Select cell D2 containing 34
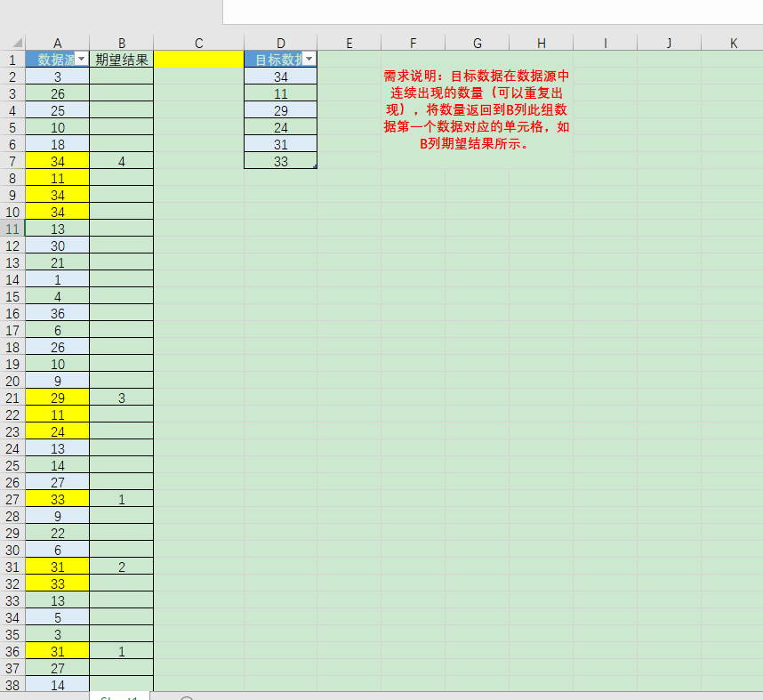Viewport: 763px width, 700px height. point(280,76)
